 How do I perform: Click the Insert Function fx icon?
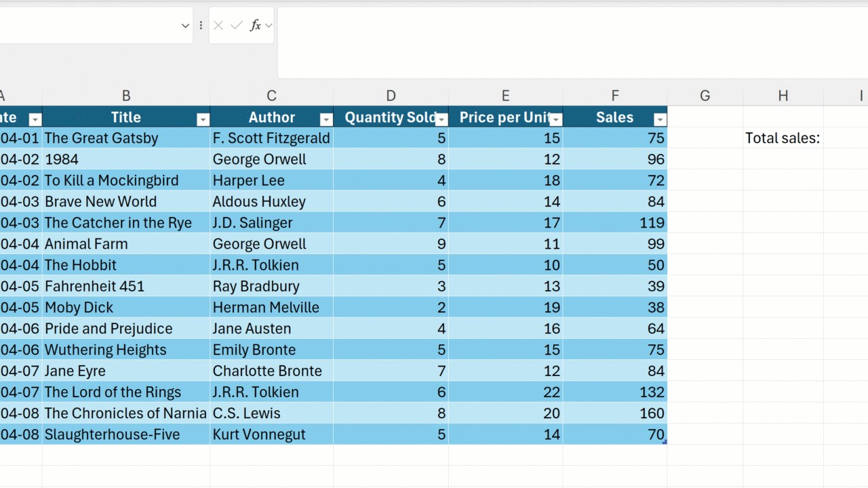[x=255, y=26]
